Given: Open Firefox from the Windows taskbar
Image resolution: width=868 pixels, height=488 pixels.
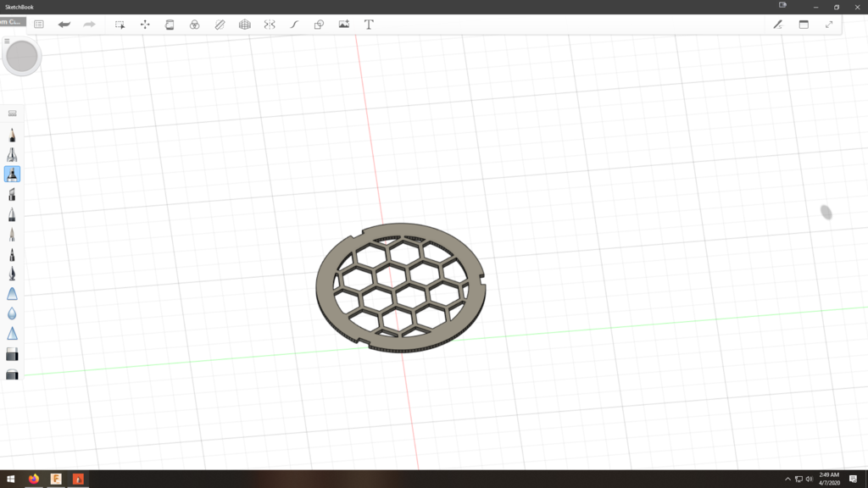Looking at the screenshot, I should [34, 479].
